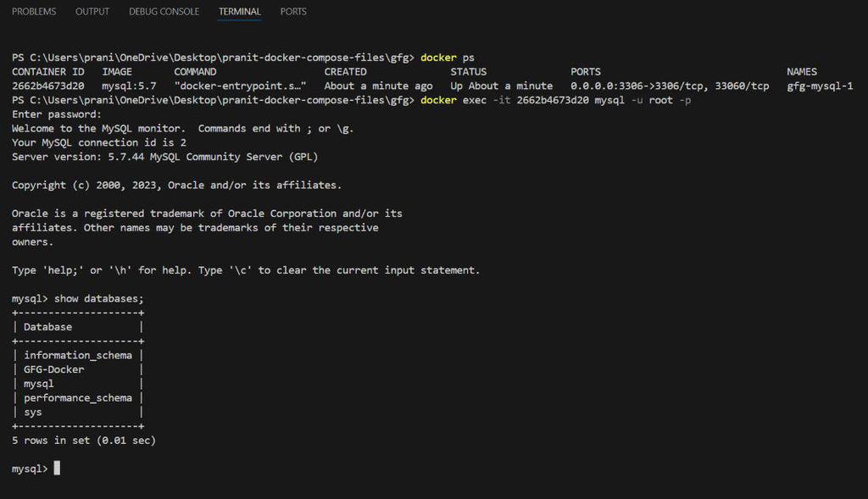The image size is (868, 499).
Task: Click 'Welcome to the MySQL monitor' line
Action: [x=183, y=128]
